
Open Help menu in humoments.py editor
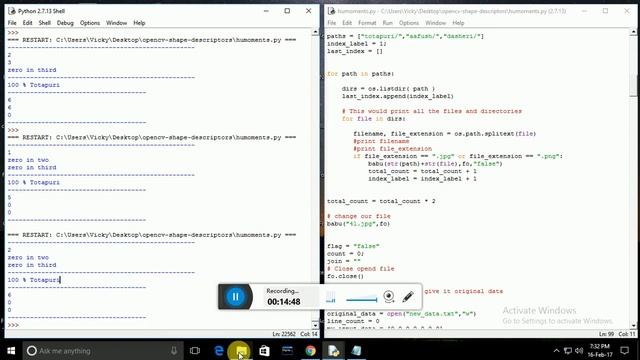(x=458, y=23)
